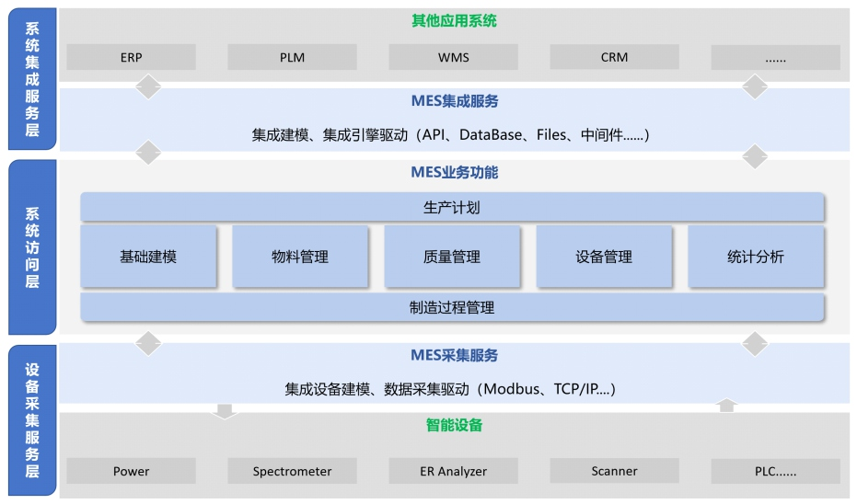Click the ER Analyzer device box
This screenshot has height=504, width=857.
coord(453,471)
